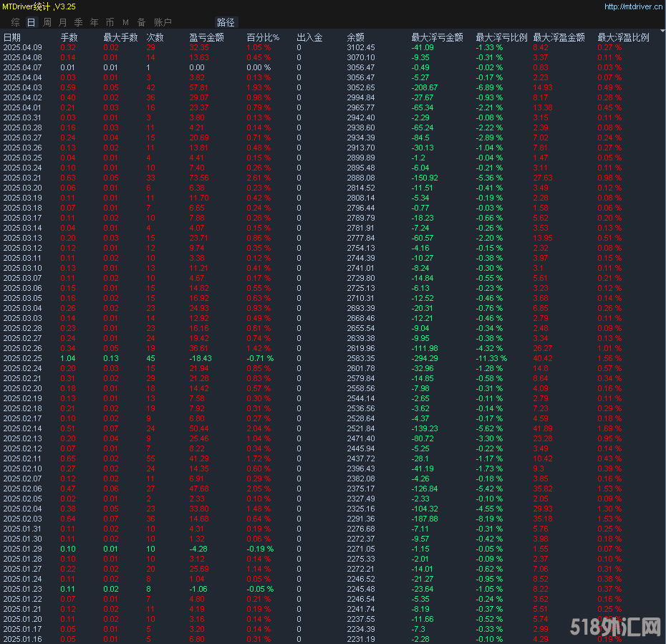
Task: Open the 季 quarterly tab
Action: [x=78, y=22]
